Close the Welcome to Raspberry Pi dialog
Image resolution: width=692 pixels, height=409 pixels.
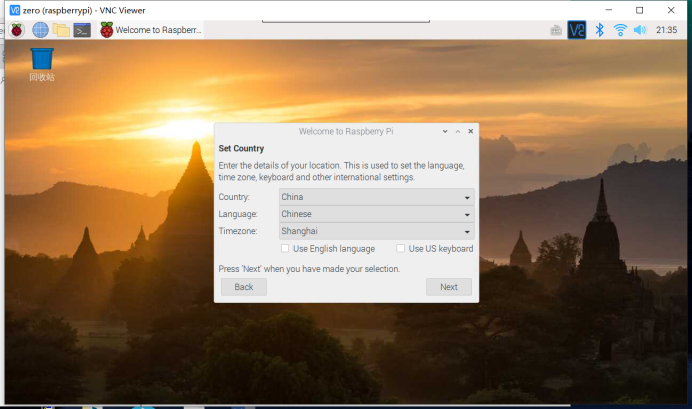(x=470, y=131)
